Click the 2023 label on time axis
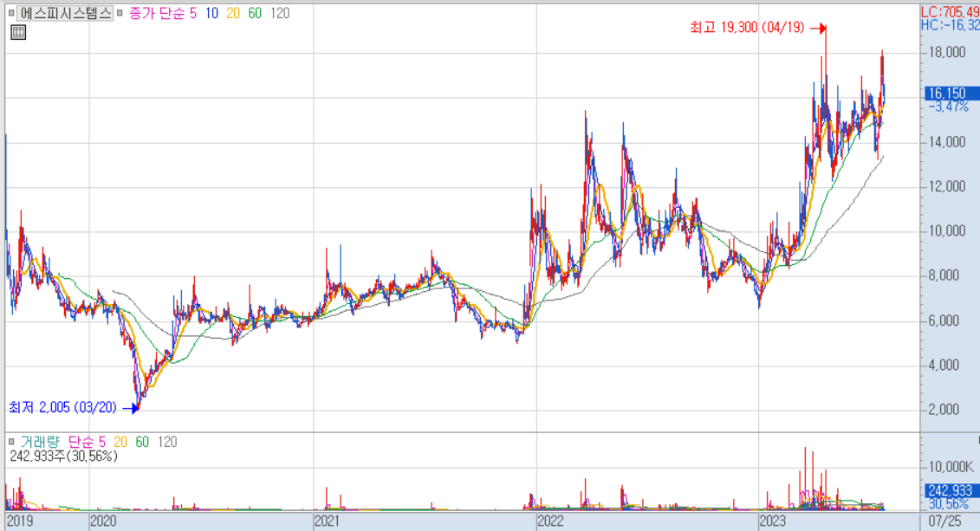This screenshot has width=980, height=531. 773,521
